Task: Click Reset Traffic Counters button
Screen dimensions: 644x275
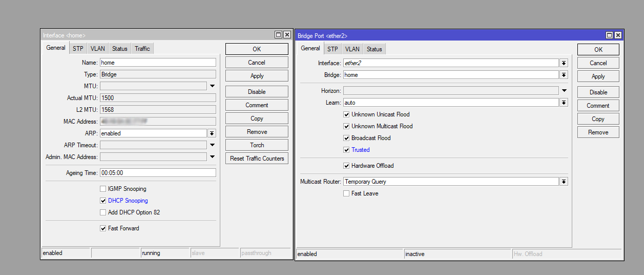Action: coord(257,159)
